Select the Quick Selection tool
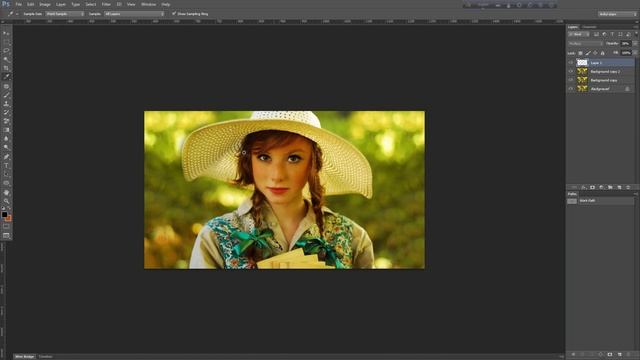Viewport: 640px width, 360px height. pyautogui.click(x=6, y=59)
